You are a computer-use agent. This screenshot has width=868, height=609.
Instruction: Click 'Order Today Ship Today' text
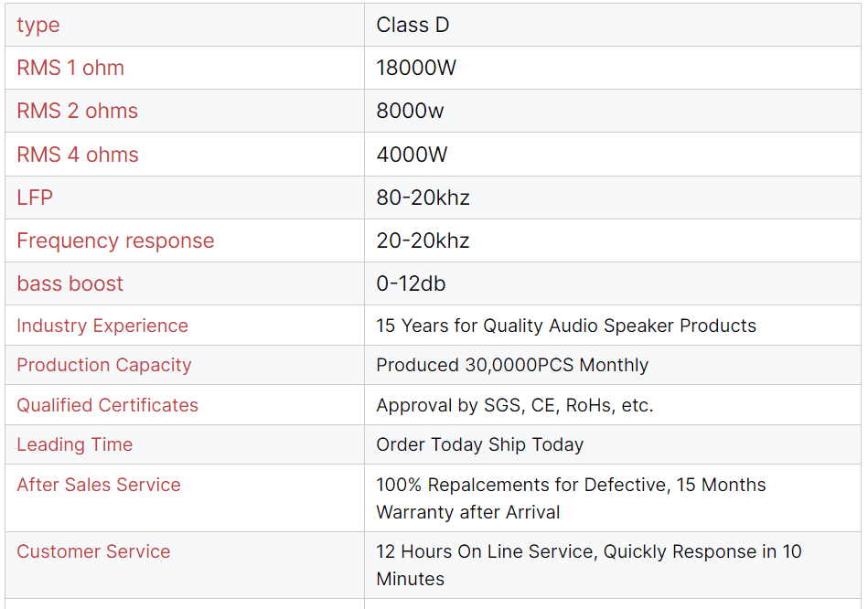(x=479, y=444)
